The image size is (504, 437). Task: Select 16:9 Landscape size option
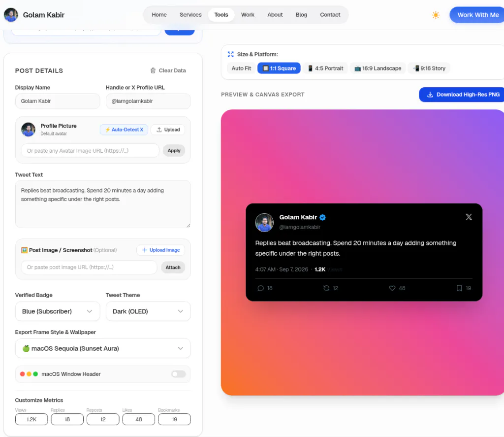[x=378, y=68]
